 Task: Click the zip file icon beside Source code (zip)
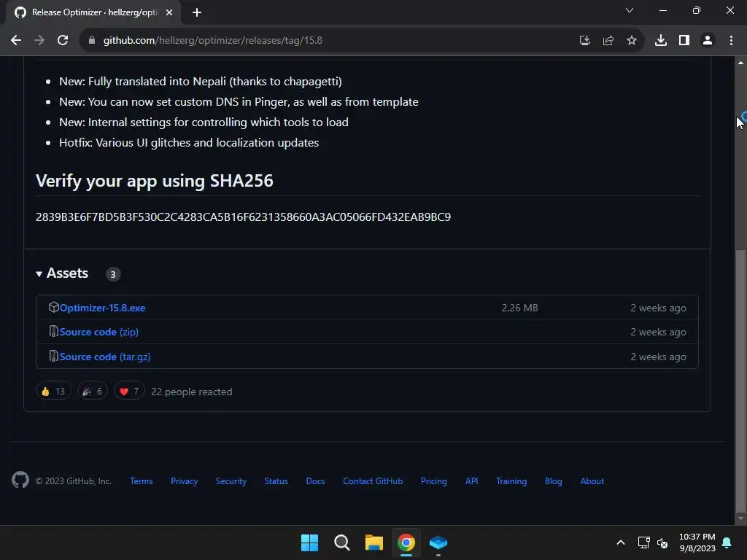click(53, 332)
